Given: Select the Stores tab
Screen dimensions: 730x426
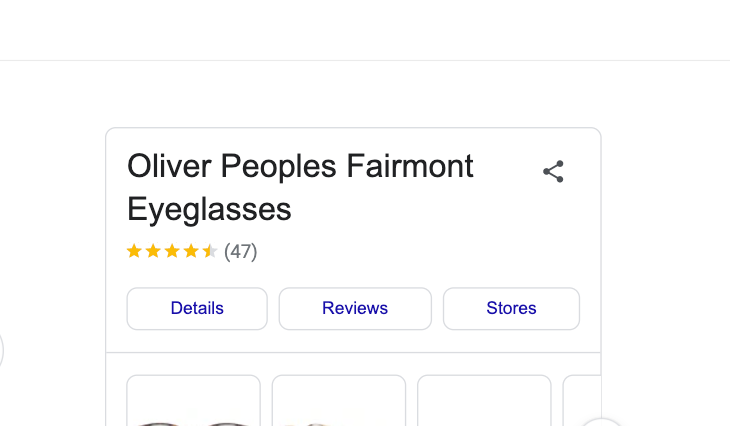Looking at the screenshot, I should click(x=511, y=308).
